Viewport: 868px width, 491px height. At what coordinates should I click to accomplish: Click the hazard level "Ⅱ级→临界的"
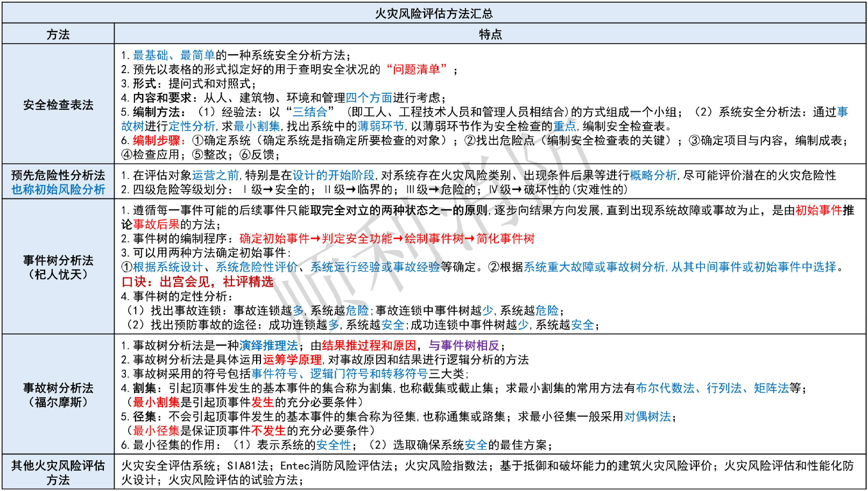358,189
